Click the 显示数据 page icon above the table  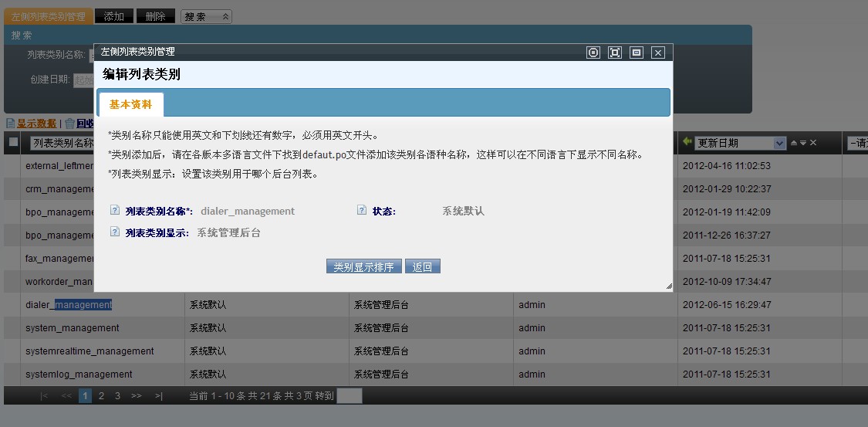click(10, 124)
